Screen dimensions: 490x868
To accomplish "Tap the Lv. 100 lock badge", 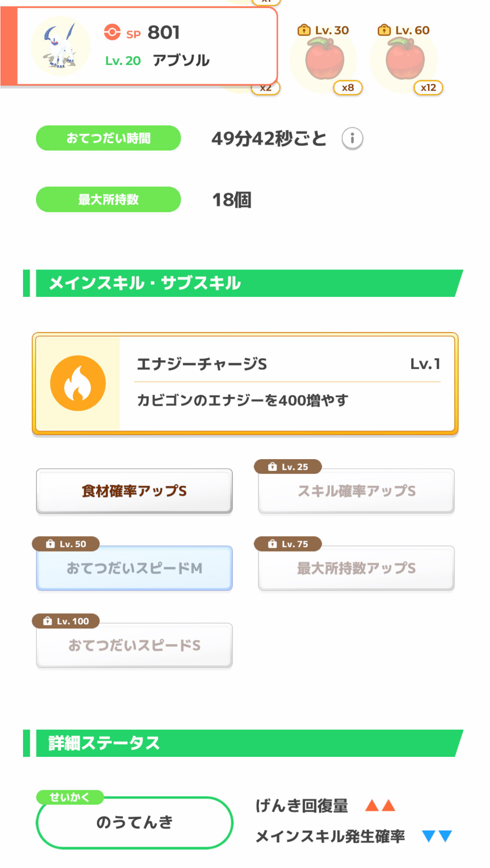I will point(66,621).
